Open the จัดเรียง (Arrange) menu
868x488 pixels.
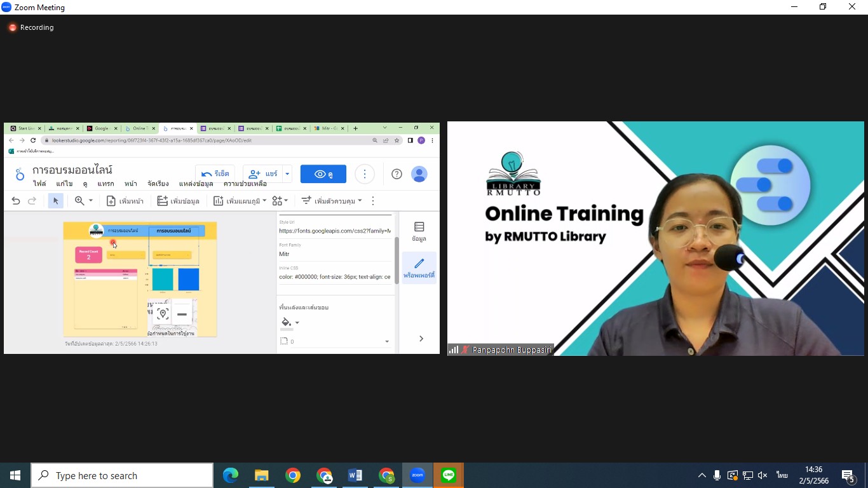(158, 184)
